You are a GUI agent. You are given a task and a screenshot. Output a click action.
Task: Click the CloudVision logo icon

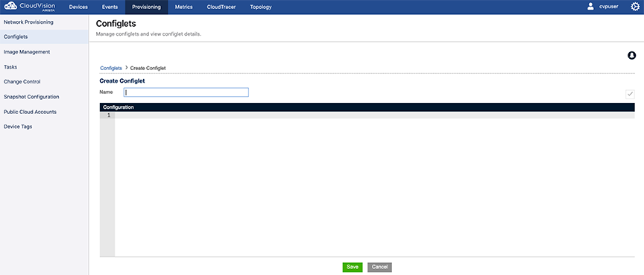tap(10, 6)
